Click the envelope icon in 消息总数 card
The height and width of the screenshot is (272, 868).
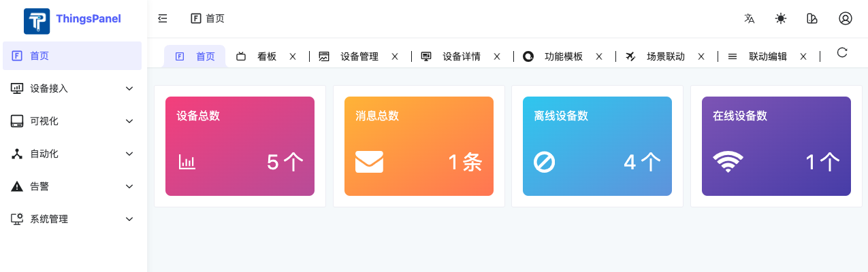[x=369, y=162]
